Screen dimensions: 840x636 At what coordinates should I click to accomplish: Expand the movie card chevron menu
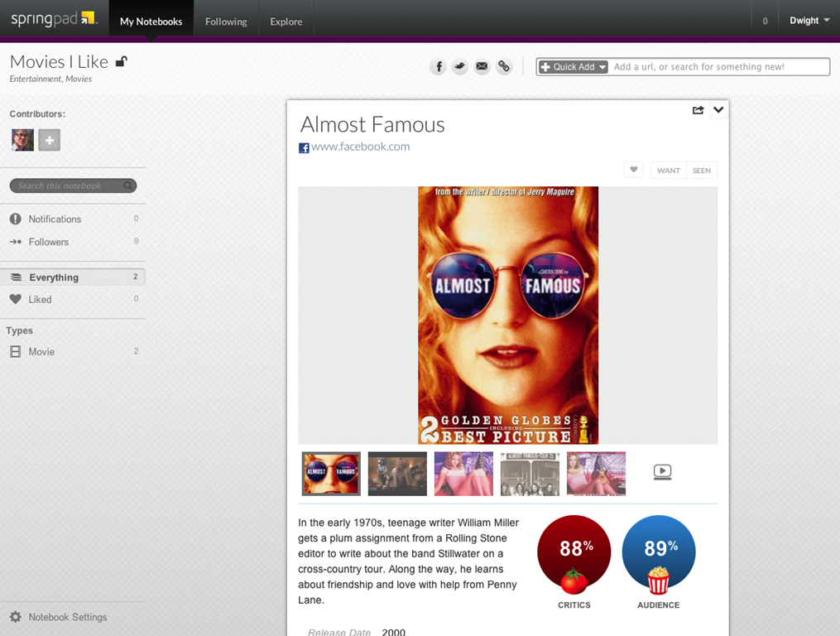coord(718,110)
